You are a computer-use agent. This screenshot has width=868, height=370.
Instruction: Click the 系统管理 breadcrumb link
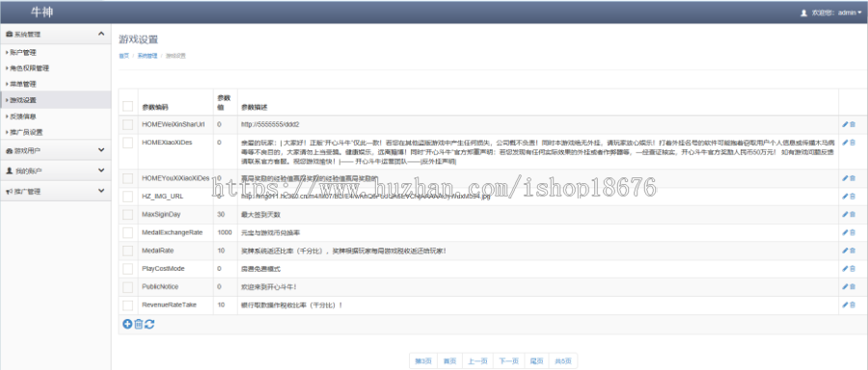coord(148,56)
